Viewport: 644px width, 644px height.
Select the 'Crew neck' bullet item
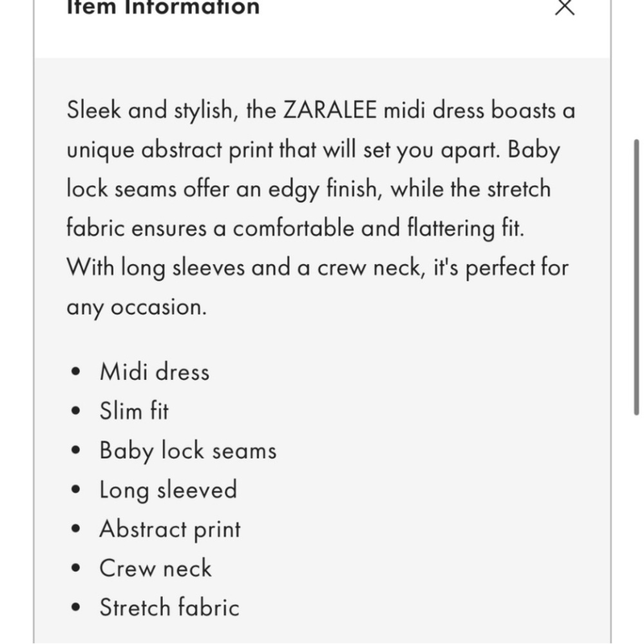[156, 569]
